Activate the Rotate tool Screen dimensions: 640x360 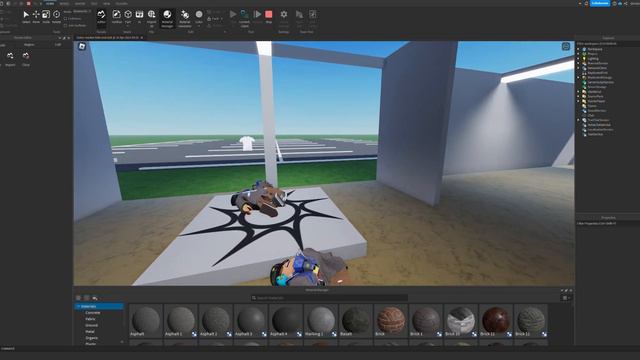tap(56, 16)
